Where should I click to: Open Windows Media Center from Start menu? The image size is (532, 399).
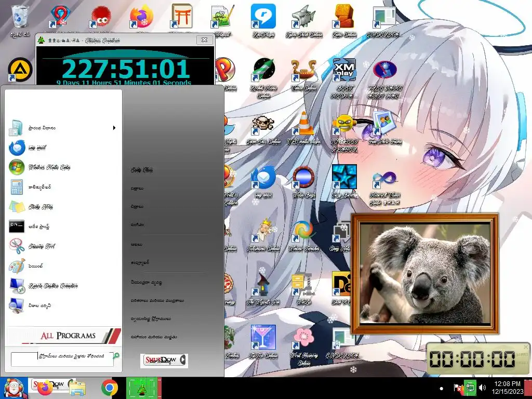coord(63,167)
